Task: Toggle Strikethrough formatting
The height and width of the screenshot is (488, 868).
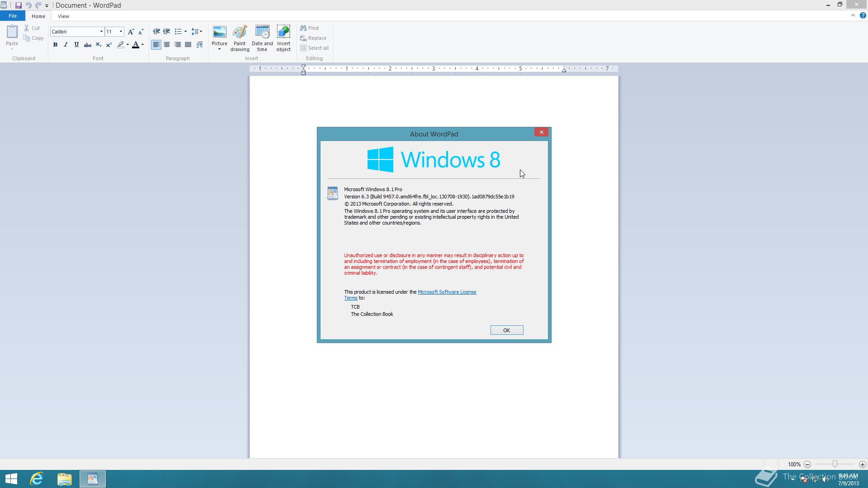Action: click(87, 45)
